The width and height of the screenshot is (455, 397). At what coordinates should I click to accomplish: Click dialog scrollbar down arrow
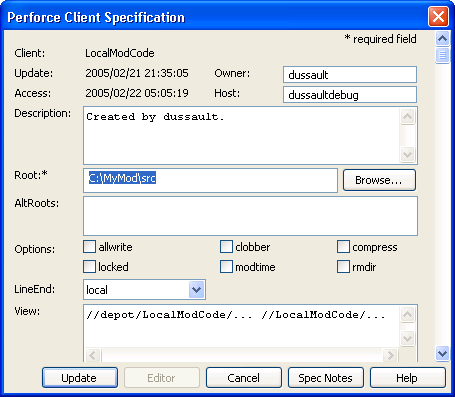point(442,353)
